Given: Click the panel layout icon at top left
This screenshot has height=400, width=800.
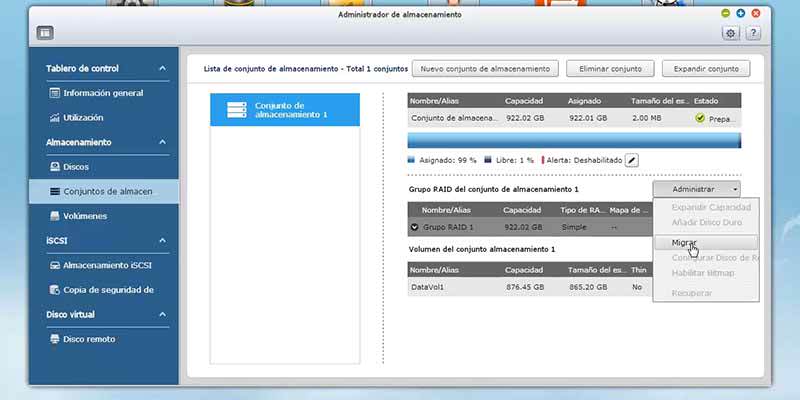Looking at the screenshot, I should pos(45,33).
